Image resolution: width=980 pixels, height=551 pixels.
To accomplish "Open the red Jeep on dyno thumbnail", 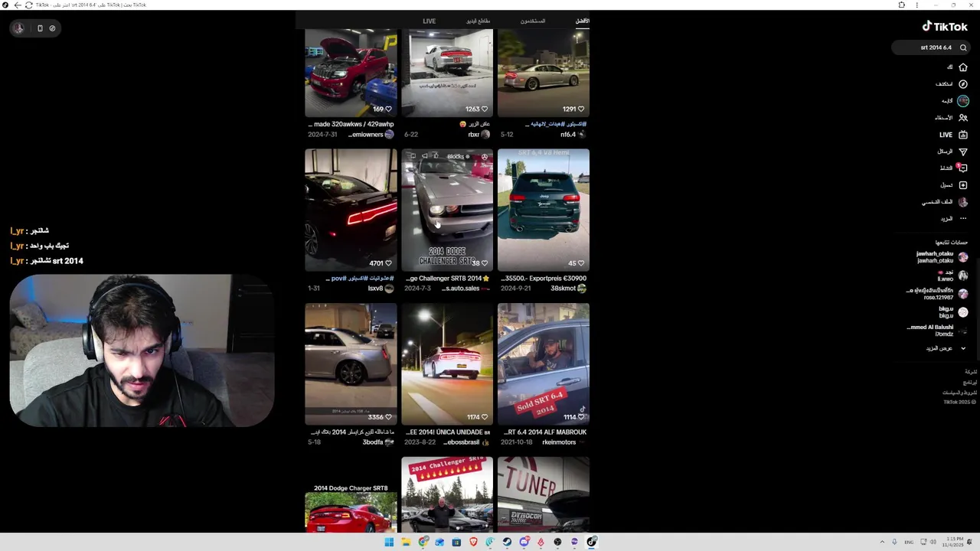I will (x=351, y=73).
